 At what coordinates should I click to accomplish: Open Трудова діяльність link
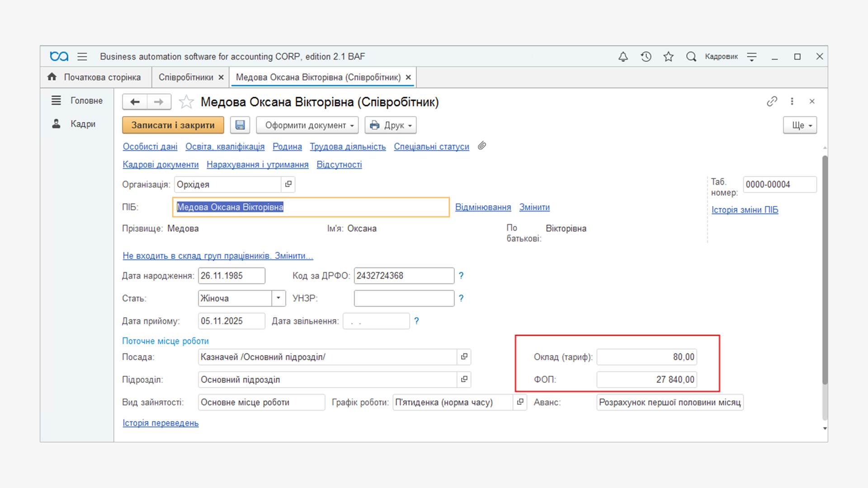[348, 146]
